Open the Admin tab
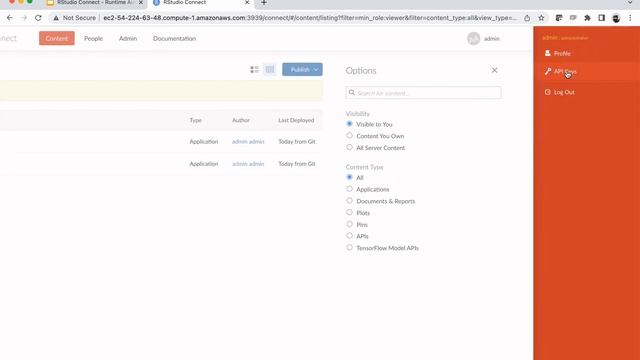640x360 pixels. point(128,38)
